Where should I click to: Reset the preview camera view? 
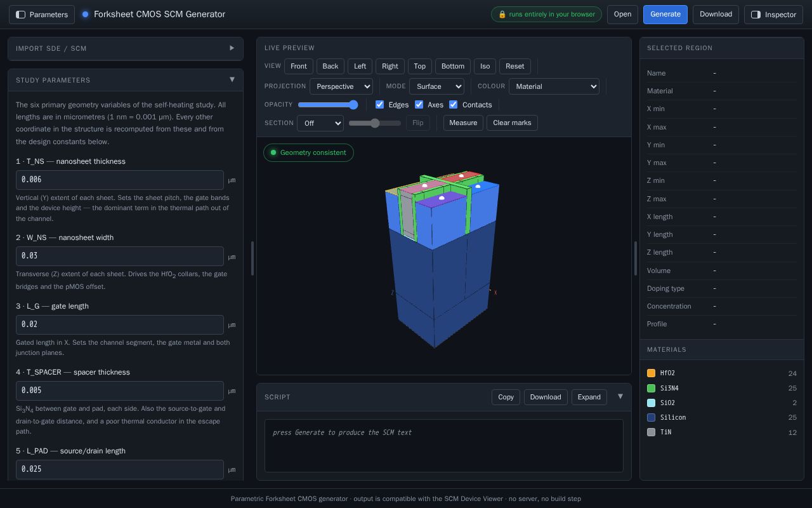pos(515,66)
